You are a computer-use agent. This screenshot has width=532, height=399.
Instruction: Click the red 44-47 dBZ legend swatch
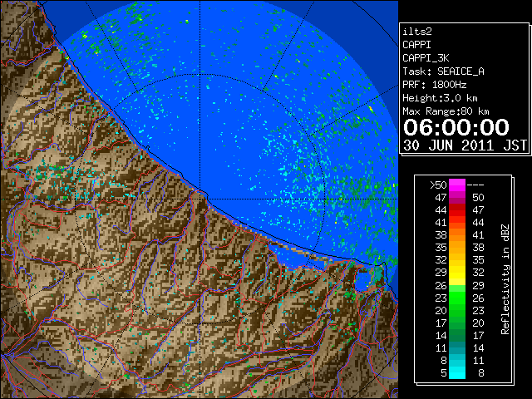click(457, 210)
